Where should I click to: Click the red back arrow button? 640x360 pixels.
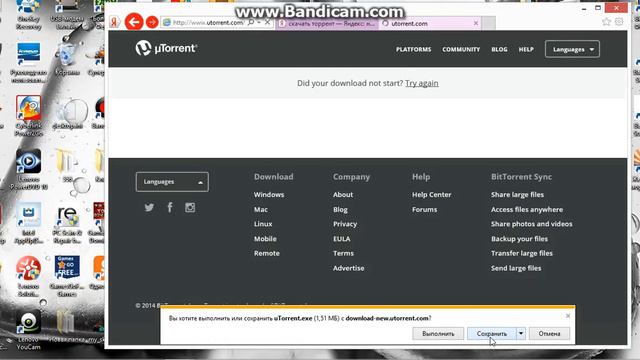pos(134,22)
